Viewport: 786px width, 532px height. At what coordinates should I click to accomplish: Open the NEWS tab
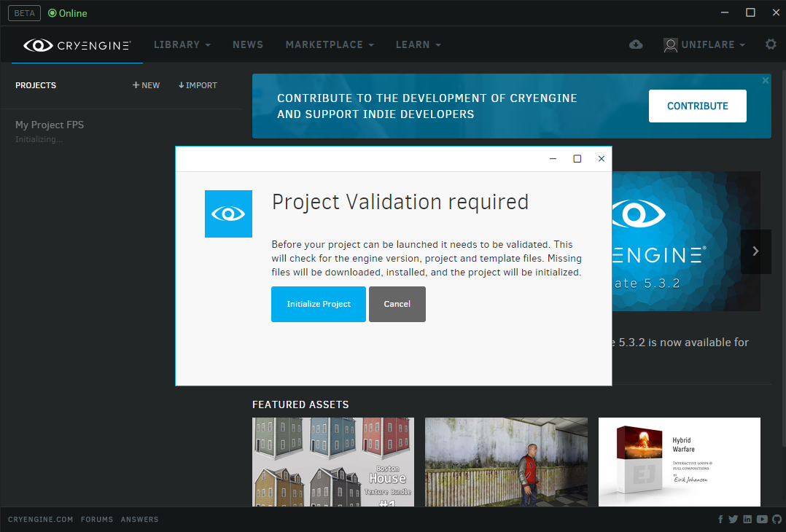click(248, 44)
